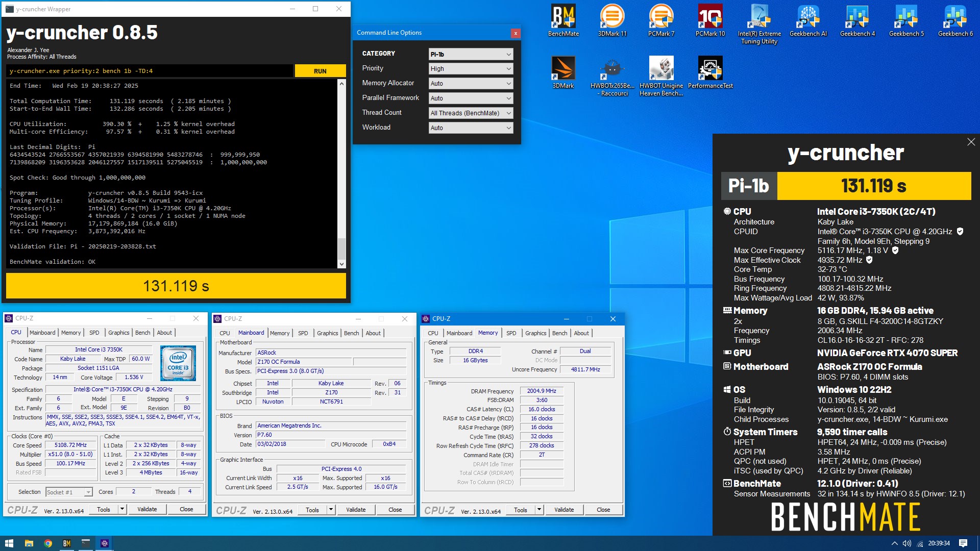The height and width of the screenshot is (551, 980).
Task: Click the BenchMate taskbar icon
Action: (66, 543)
